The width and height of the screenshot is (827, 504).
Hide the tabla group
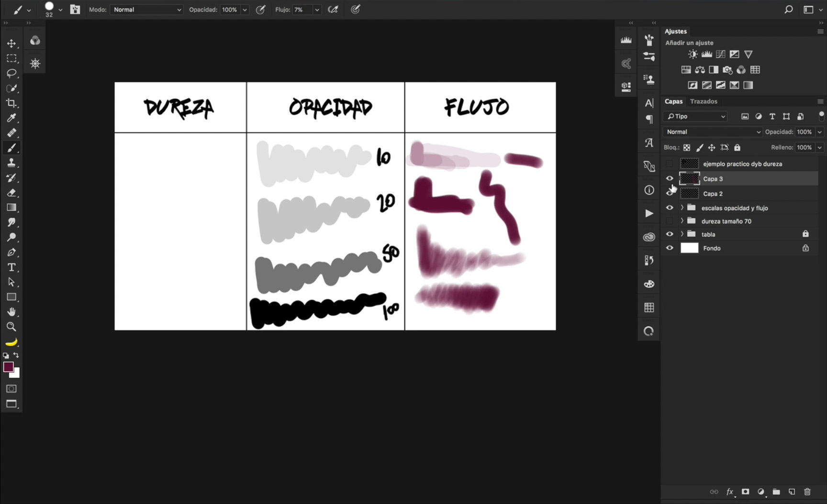[670, 234]
